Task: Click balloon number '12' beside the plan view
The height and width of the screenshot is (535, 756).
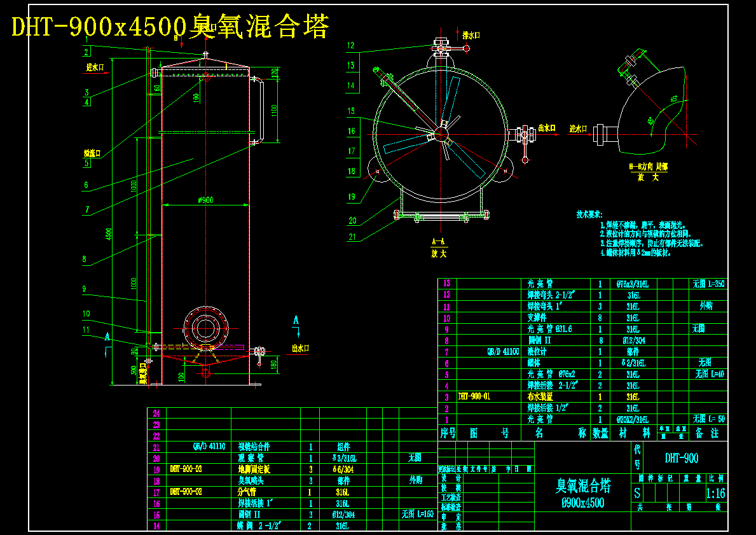Action: tap(351, 45)
